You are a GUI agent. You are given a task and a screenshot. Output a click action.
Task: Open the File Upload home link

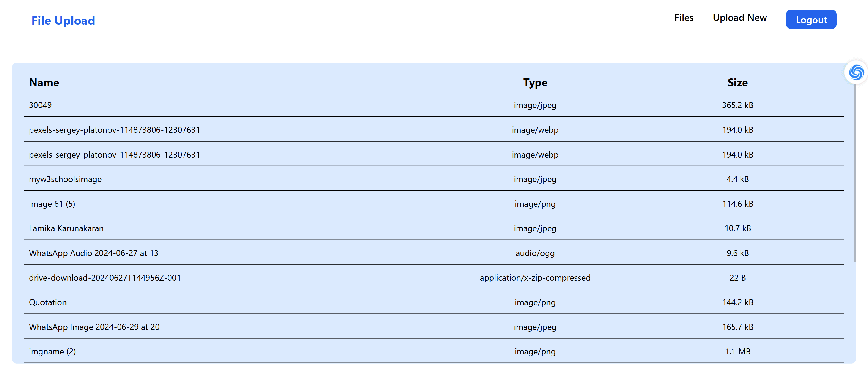63,21
